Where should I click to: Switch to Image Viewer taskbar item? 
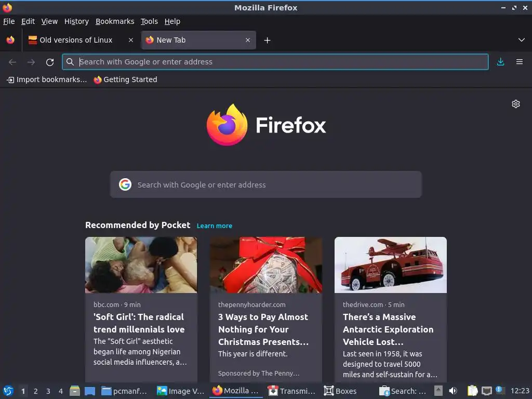[x=181, y=391]
